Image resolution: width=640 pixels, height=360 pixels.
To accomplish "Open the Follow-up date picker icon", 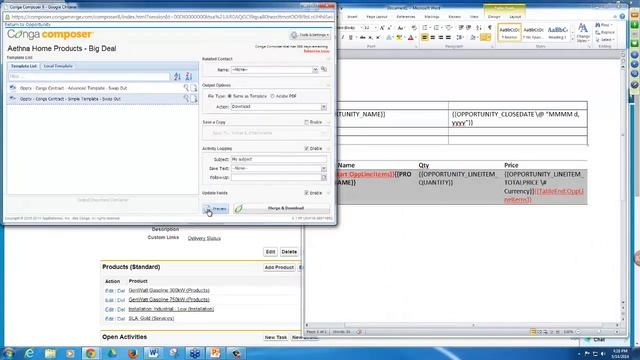I will point(324,178).
